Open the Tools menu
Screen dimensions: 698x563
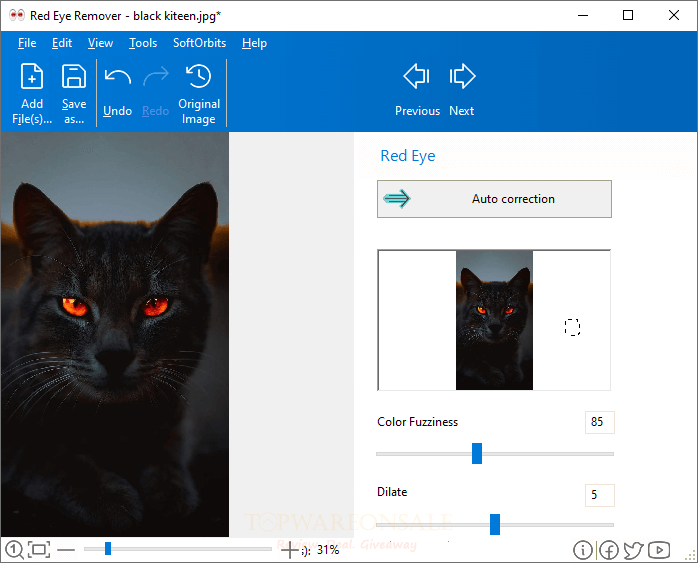point(143,43)
